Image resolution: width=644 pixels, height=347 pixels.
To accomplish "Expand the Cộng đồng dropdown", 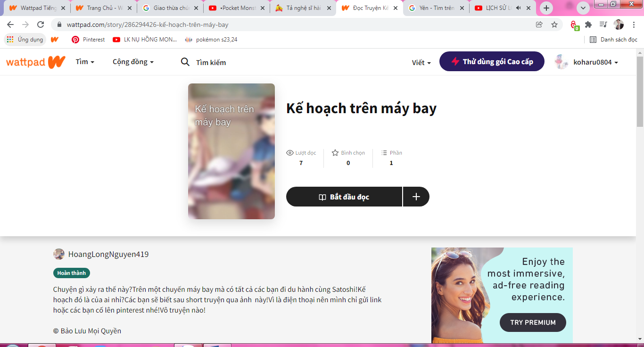I will (133, 62).
